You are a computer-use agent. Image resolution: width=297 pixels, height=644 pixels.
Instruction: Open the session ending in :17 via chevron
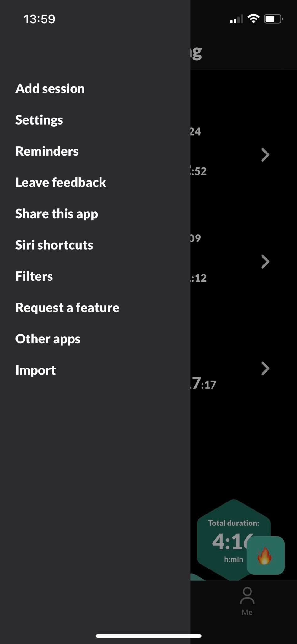[x=265, y=369]
